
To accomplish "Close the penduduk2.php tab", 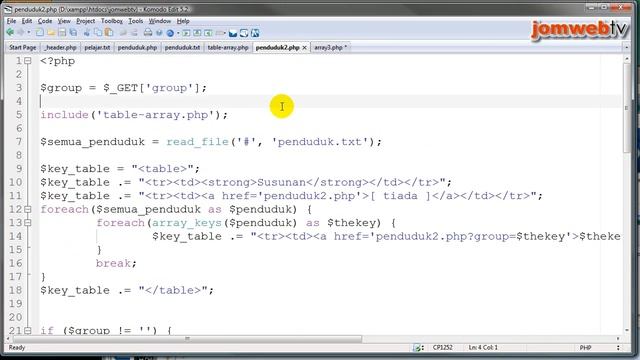I will point(304,48).
